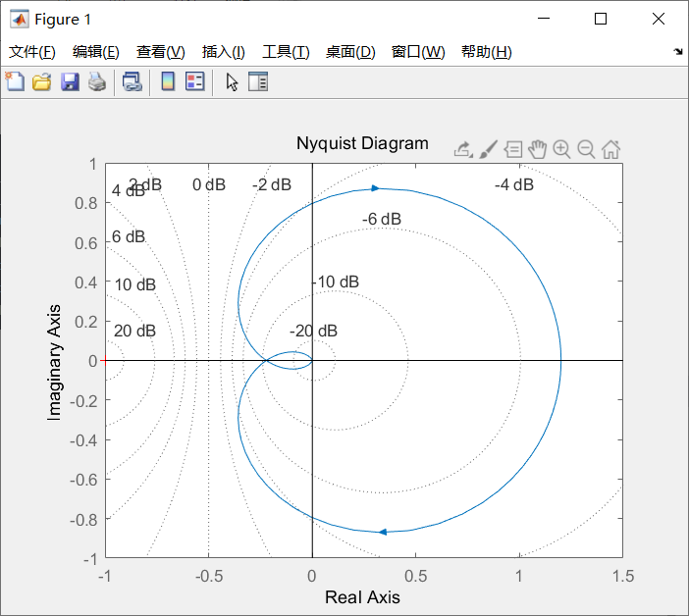Click the Real Axis label
This screenshot has width=689, height=616.
[x=362, y=597]
